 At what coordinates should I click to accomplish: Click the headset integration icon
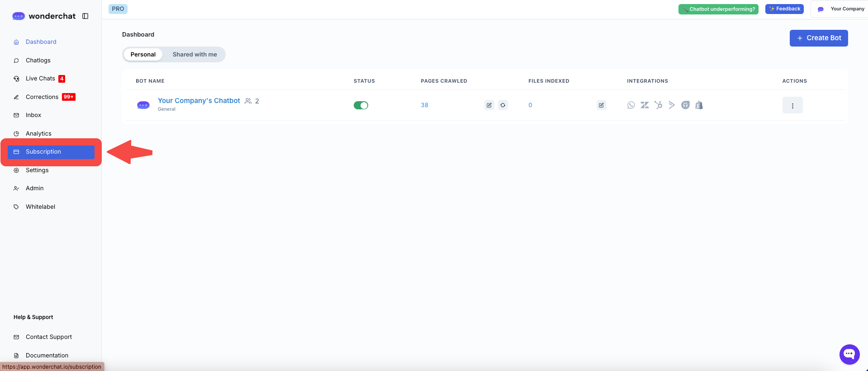685,105
